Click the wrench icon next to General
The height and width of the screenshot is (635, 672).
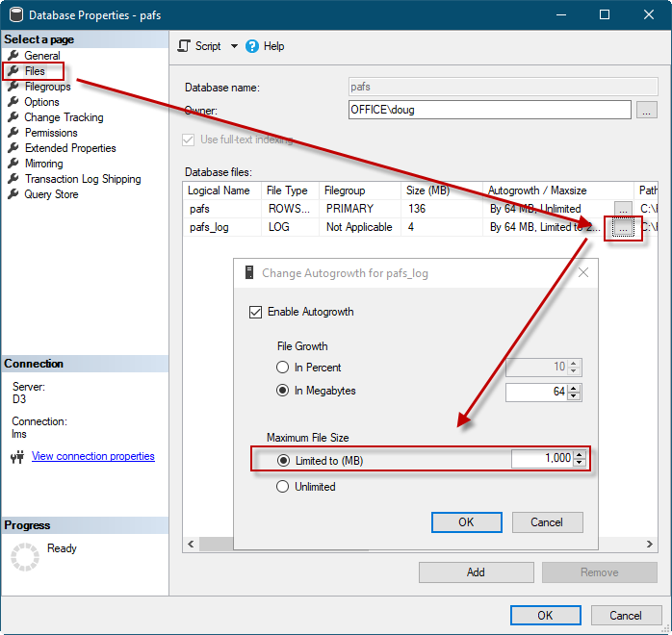click(13, 55)
